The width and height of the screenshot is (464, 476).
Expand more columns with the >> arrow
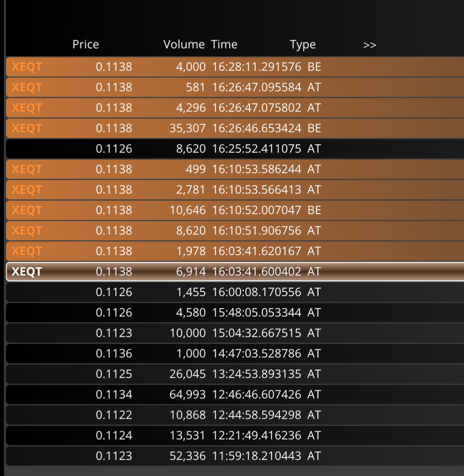[369, 45]
